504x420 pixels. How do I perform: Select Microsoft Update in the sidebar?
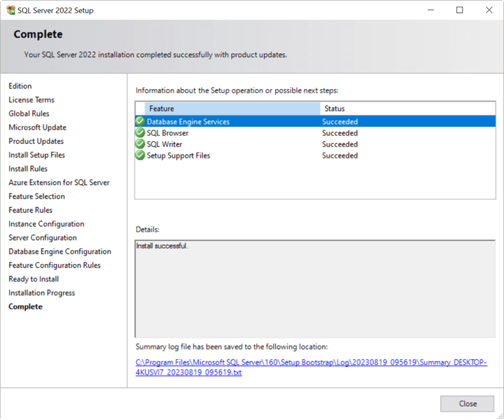point(37,127)
